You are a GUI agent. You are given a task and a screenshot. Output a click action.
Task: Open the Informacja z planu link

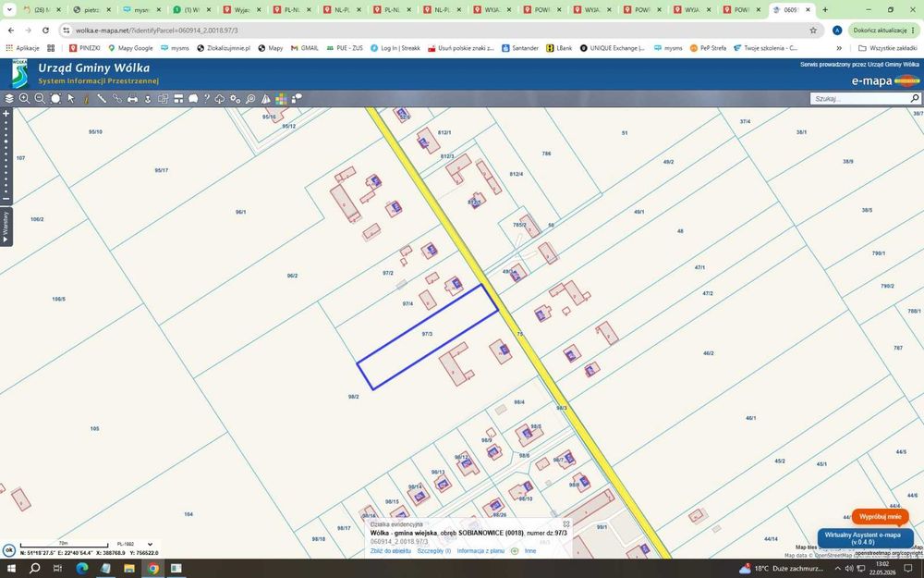tap(480, 551)
